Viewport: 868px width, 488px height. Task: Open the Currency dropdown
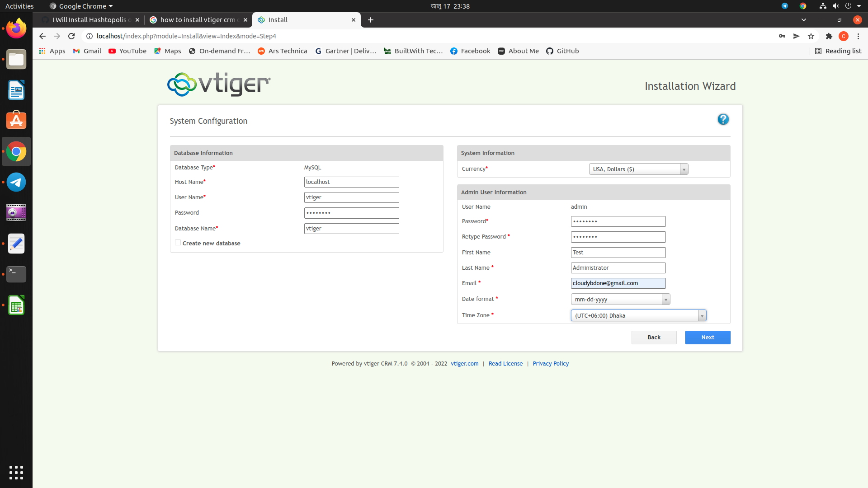coord(638,169)
